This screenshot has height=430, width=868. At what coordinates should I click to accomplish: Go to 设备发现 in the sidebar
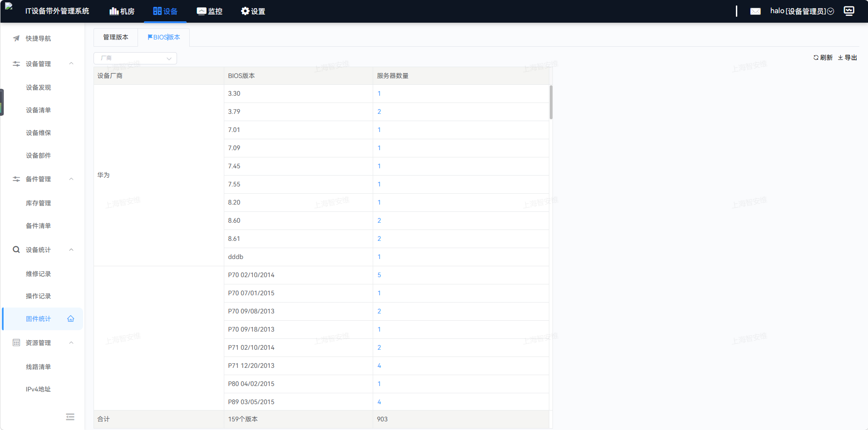tap(39, 88)
